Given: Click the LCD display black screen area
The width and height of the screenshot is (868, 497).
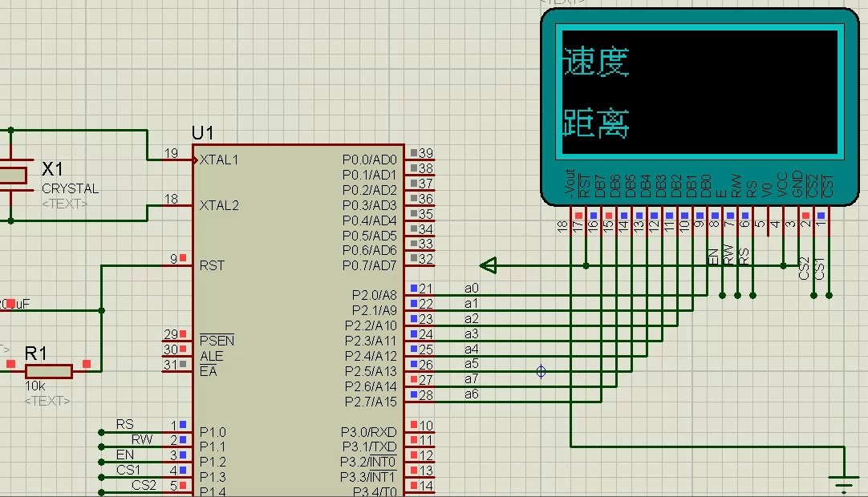Looking at the screenshot, I should click(x=698, y=92).
